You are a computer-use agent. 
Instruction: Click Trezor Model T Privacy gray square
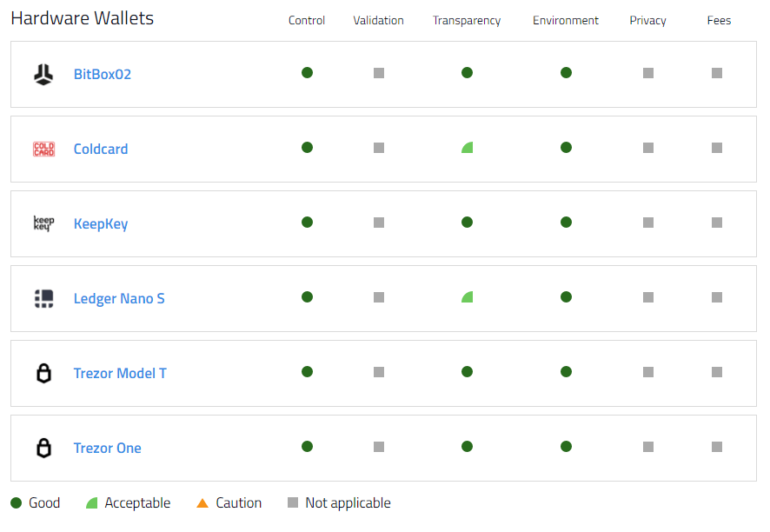(x=648, y=372)
